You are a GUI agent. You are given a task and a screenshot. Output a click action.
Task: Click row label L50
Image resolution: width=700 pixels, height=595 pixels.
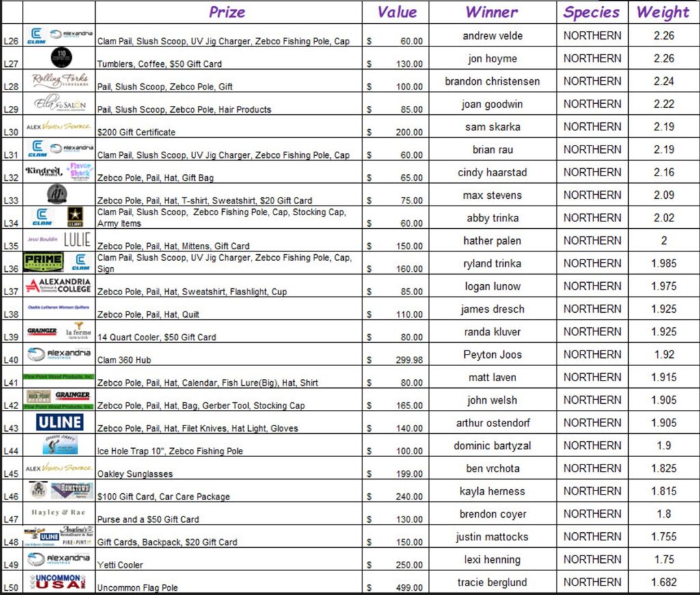(x=11, y=587)
